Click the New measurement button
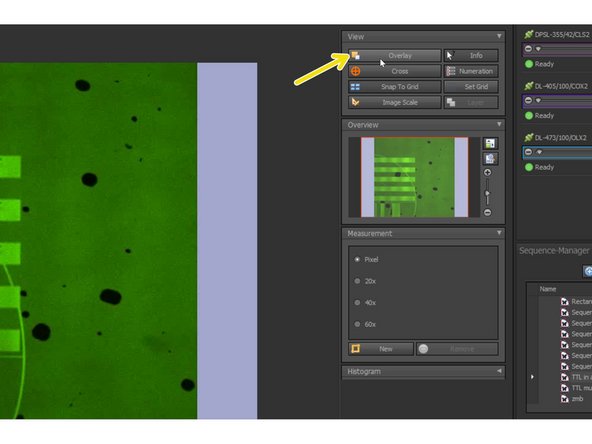Viewport: 592px width, 444px height. 381,349
